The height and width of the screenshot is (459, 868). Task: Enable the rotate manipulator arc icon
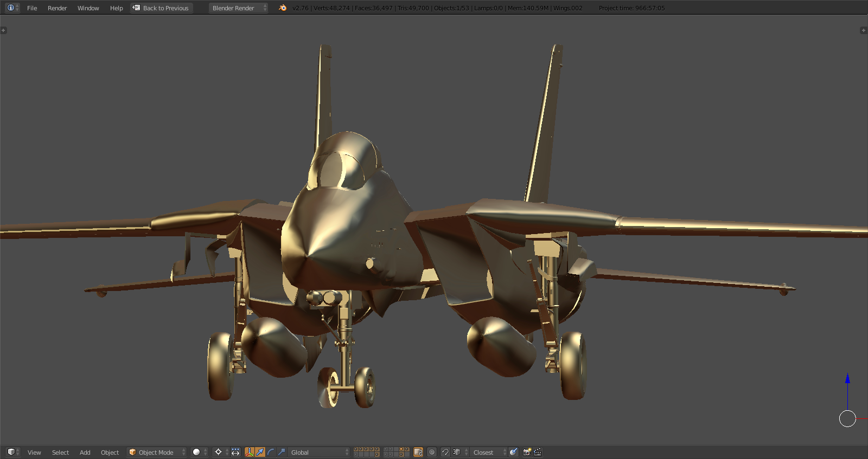pyautogui.click(x=271, y=452)
